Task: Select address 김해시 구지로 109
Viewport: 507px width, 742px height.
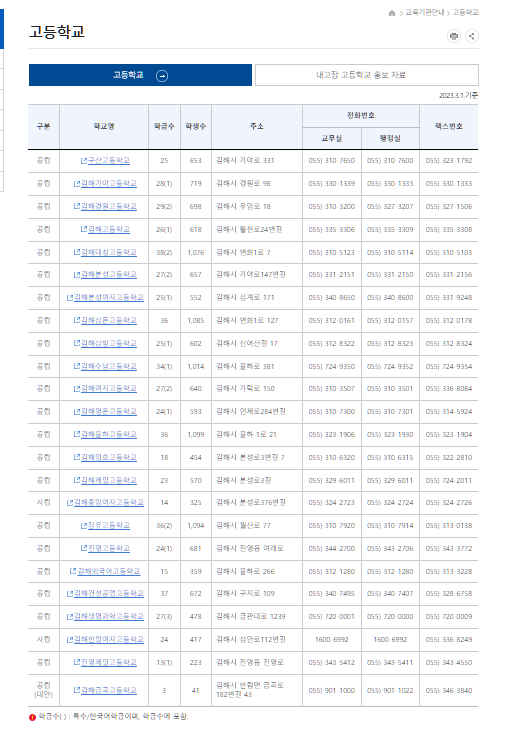Action: [x=245, y=593]
